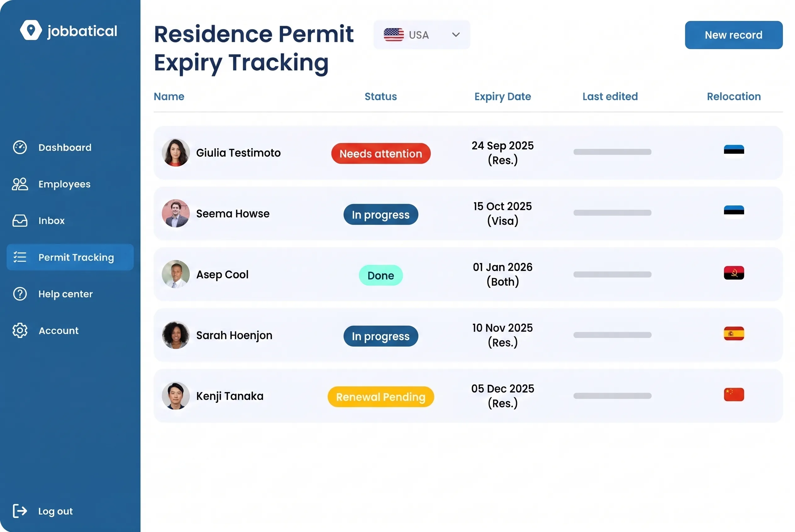
Task: Go to the Employees menu item
Action: pyautogui.click(x=64, y=184)
